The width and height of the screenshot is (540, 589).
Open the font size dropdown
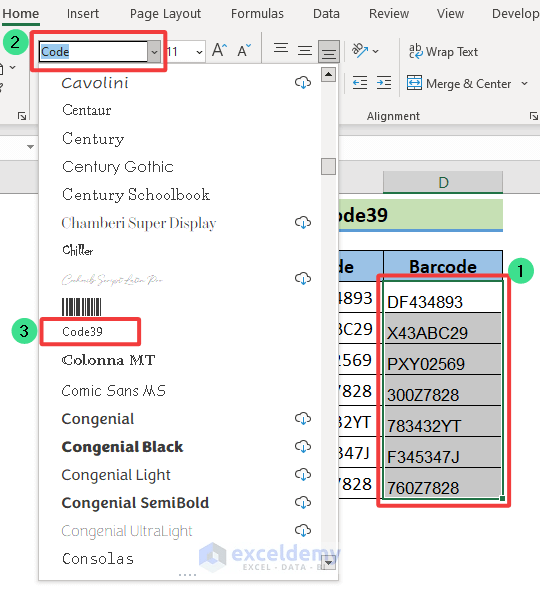click(x=199, y=52)
